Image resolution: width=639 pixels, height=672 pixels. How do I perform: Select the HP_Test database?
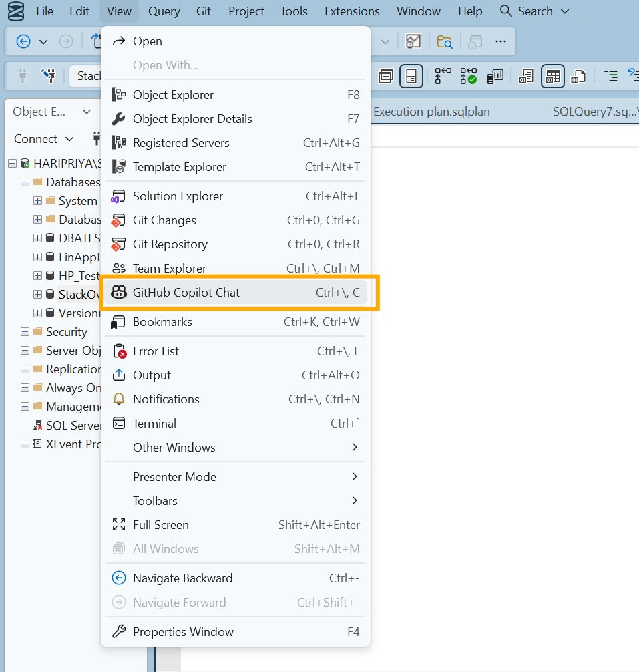point(79,276)
